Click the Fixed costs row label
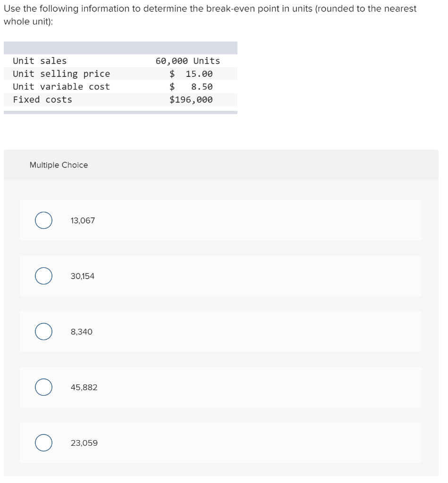This screenshot has height=483, width=448. [42, 100]
